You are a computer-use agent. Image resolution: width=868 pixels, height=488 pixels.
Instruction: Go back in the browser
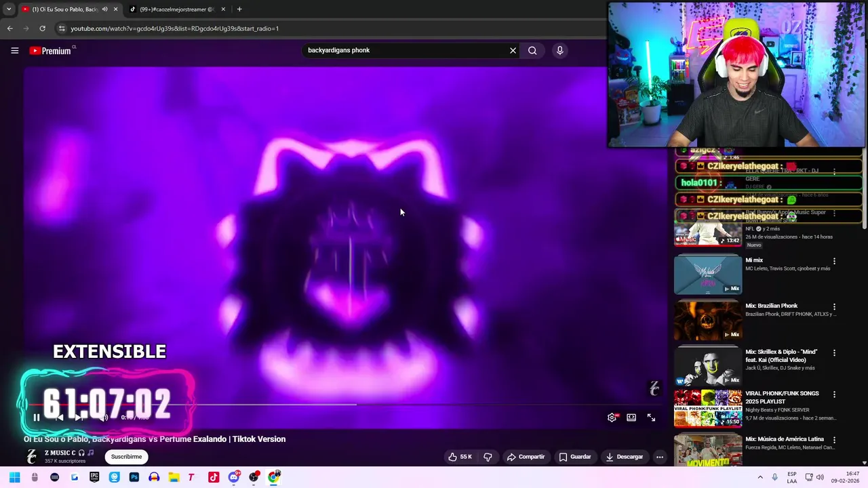pos(9,28)
